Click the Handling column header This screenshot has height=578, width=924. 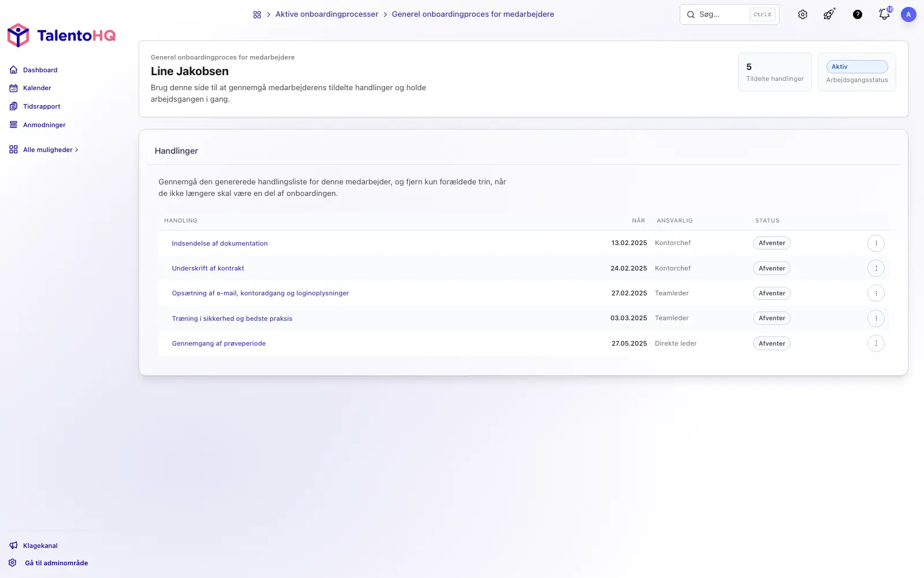(x=181, y=221)
